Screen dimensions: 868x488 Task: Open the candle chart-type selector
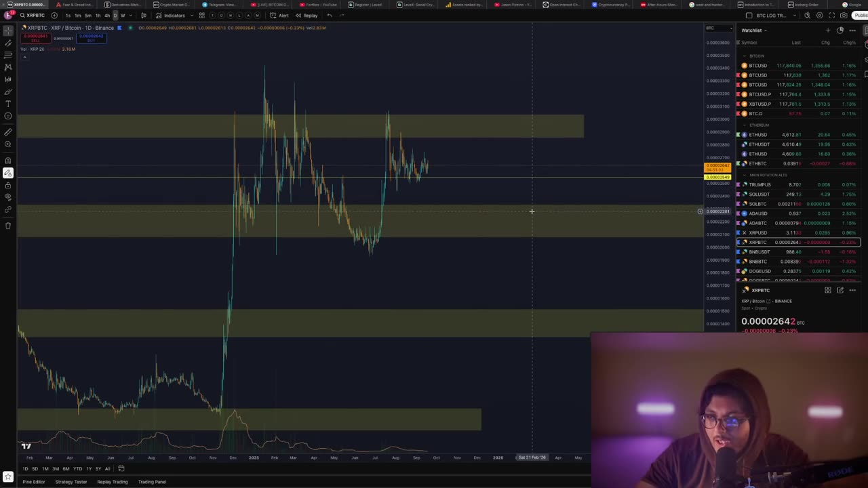tap(143, 16)
